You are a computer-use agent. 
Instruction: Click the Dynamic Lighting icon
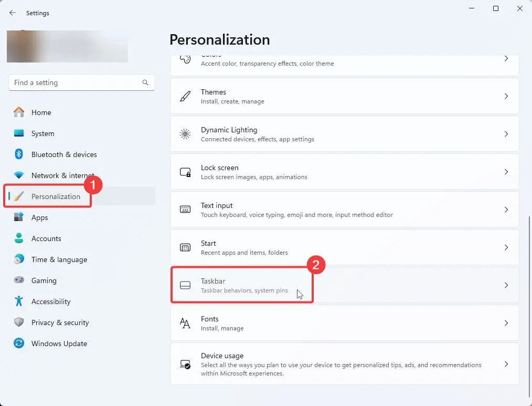click(185, 134)
